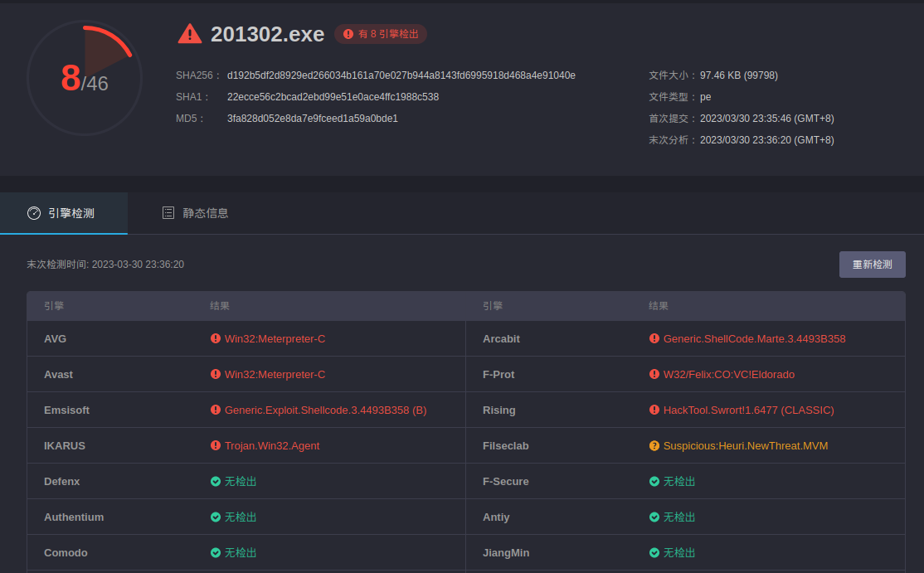Click the red alert icon in IKARUS row

(216, 445)
